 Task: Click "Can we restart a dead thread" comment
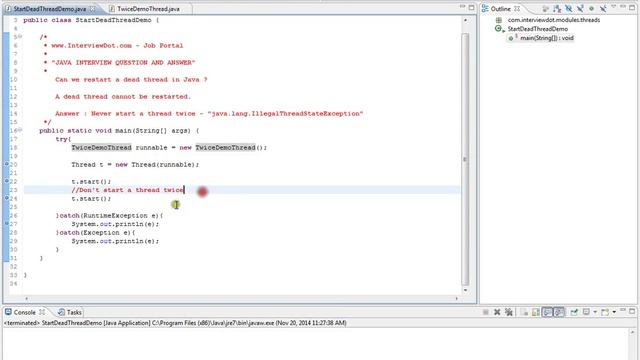131,80
